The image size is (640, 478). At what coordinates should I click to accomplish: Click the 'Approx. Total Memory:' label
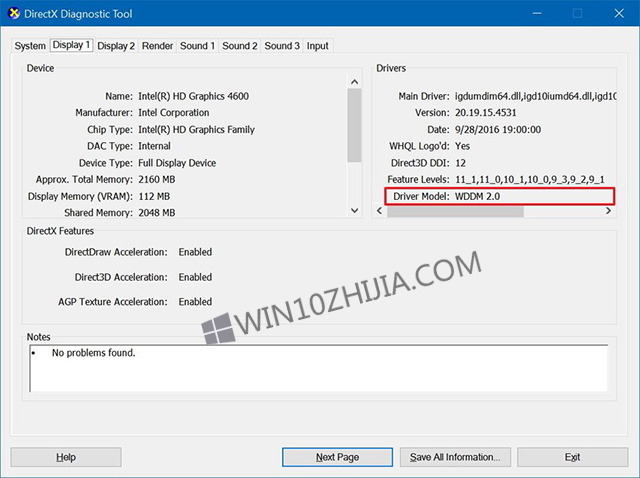click(x=84, y=180)
